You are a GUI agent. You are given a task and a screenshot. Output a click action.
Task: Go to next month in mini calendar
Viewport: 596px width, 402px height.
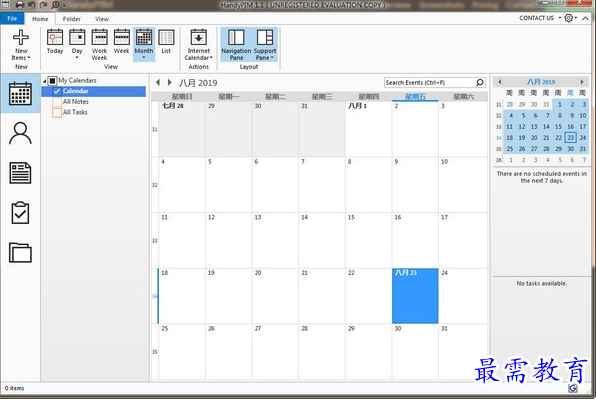point(582,82)
